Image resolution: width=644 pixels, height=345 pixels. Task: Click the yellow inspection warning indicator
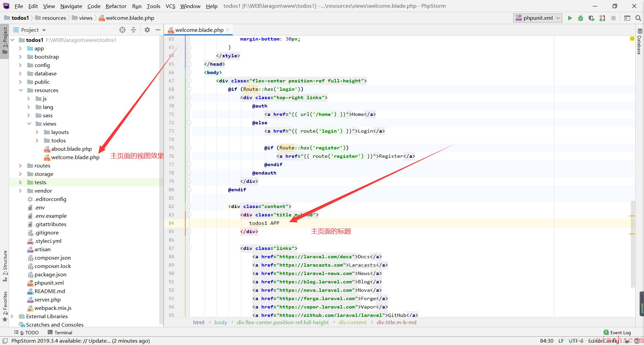(x=632, y=39)
